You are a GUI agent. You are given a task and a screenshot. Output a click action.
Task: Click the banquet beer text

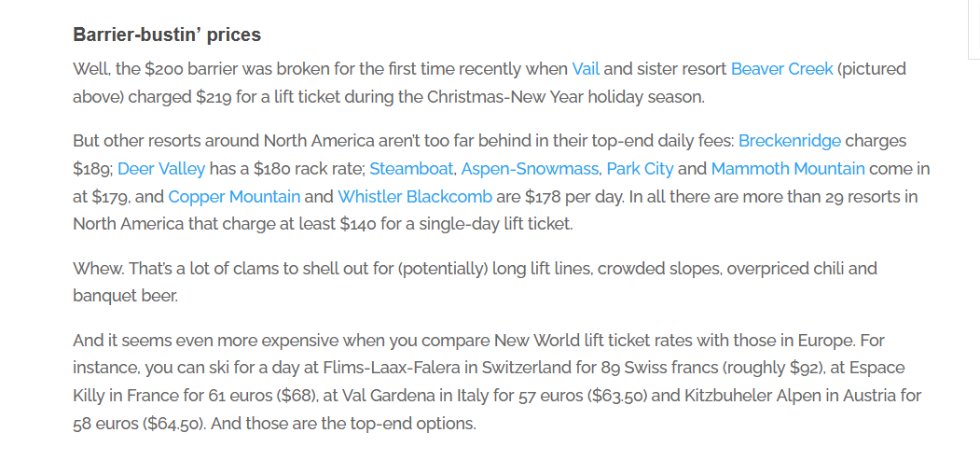pyautogui.click(x=126, y=296)
